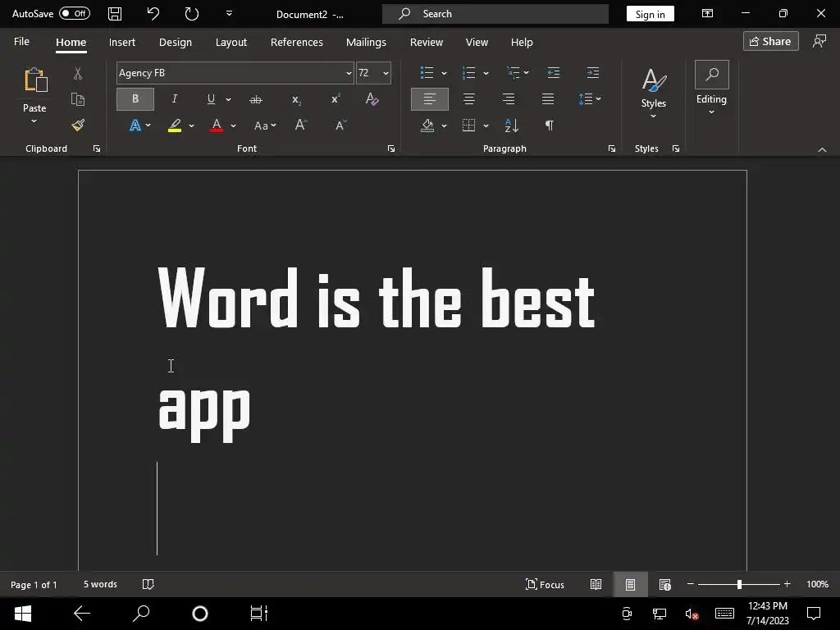Open the File tab

[21, 42]
